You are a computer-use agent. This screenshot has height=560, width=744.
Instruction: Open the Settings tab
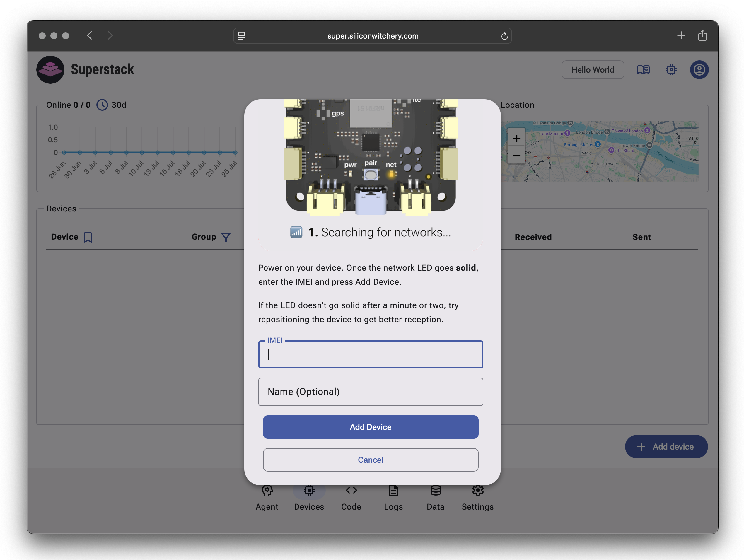tap(478, 498)
